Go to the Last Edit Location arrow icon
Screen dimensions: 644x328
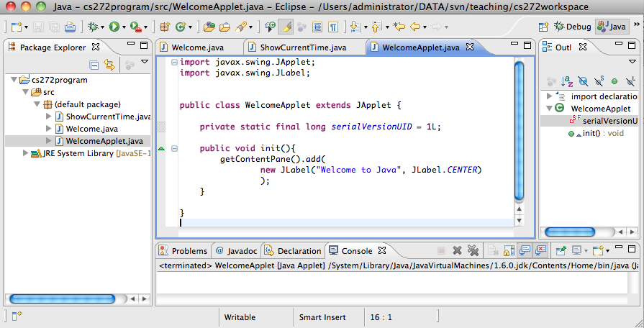[x=399, y=27]
